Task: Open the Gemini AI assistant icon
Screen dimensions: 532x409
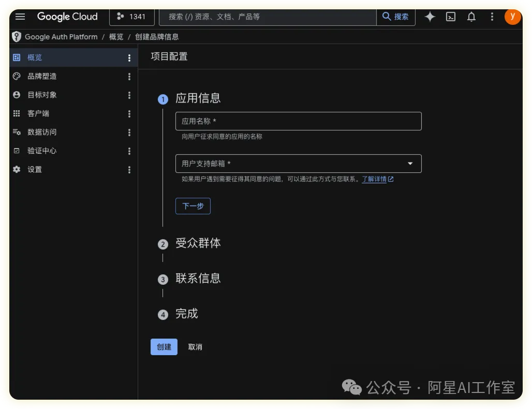Action: pos(430,17)
